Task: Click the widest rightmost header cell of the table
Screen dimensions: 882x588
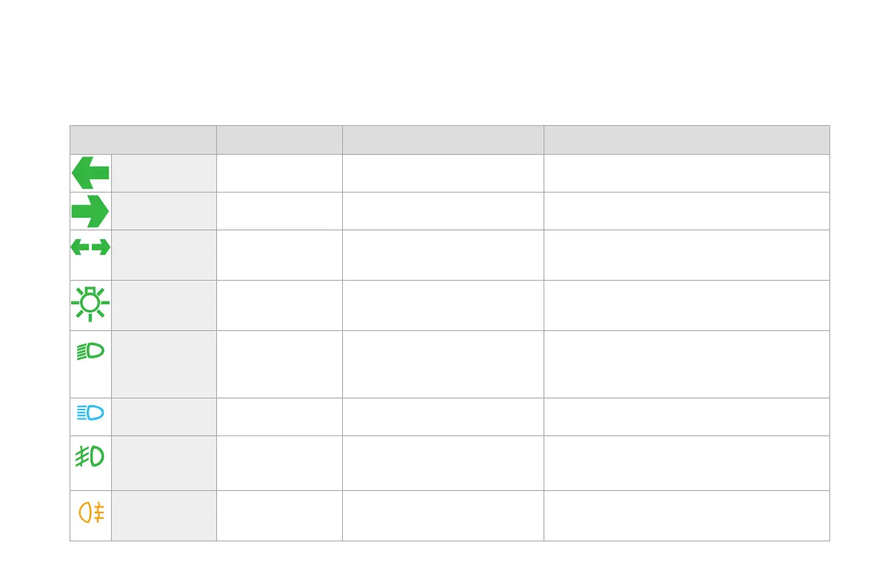Action: point(686,139)
